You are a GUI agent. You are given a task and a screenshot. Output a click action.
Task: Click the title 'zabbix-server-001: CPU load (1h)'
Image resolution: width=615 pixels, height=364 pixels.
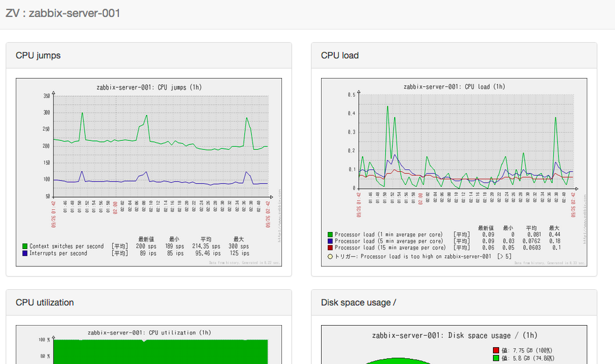(x=454, y=87)
